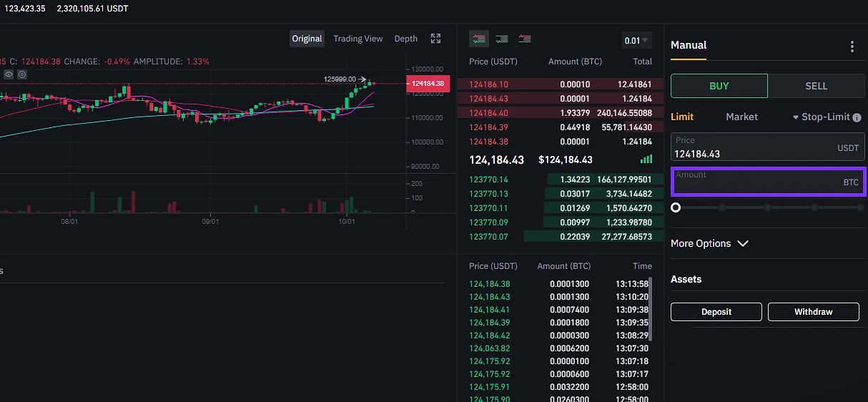Open the three-dot options menu
868x402 pixels.
(852, 46)
